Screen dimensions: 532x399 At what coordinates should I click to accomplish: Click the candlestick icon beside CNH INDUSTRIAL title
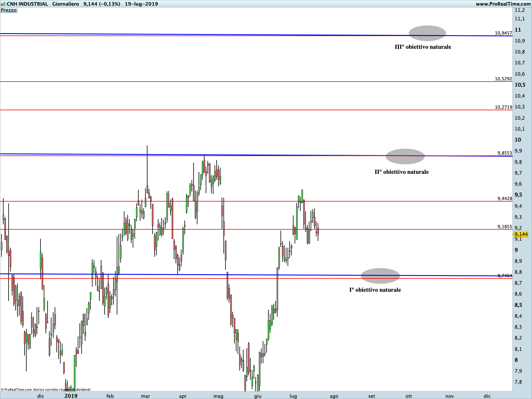click(x=3, y=4)
